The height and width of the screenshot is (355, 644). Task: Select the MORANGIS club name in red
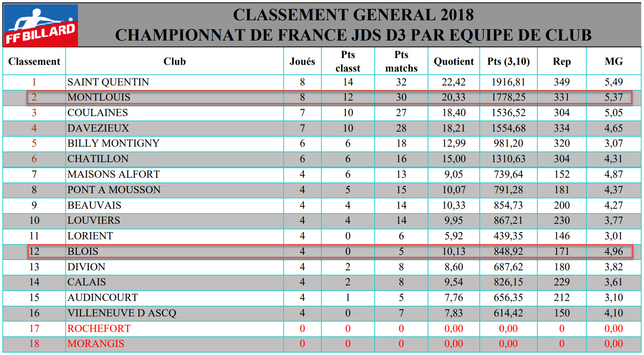coord(96,344)
